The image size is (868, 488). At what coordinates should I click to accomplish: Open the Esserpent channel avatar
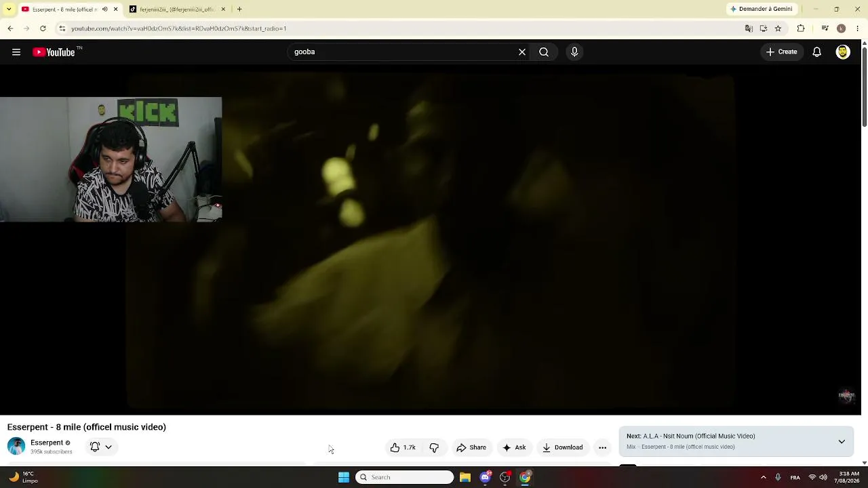pyautogui.click(x=16, y=446)
